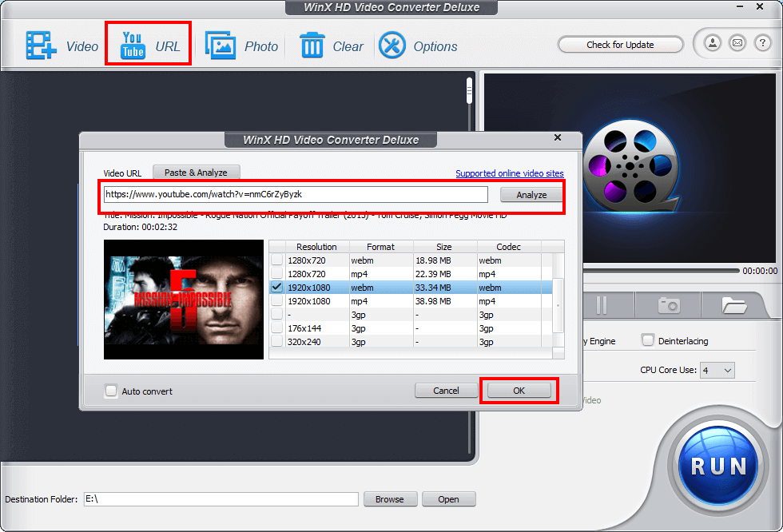Enable the Auto convert checkbox
Screen dimensions: 783x532
111,391
